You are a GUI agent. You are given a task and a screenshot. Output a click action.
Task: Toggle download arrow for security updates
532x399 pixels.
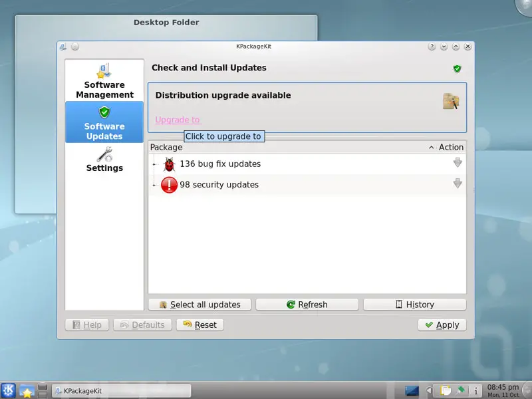458,184
